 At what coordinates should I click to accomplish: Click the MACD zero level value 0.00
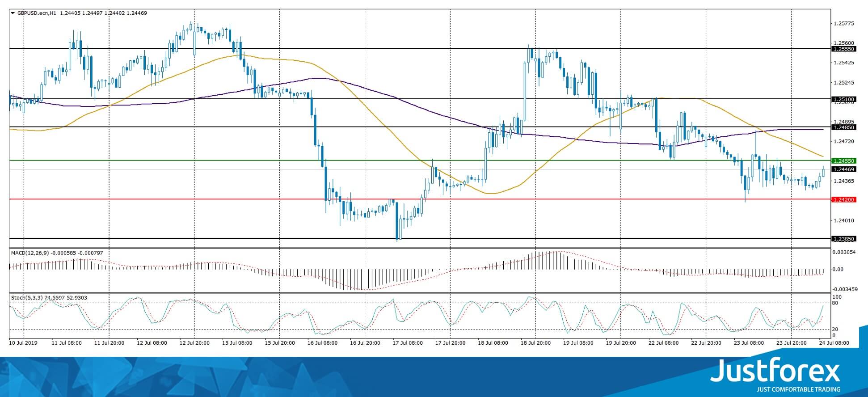pos(838,269)
